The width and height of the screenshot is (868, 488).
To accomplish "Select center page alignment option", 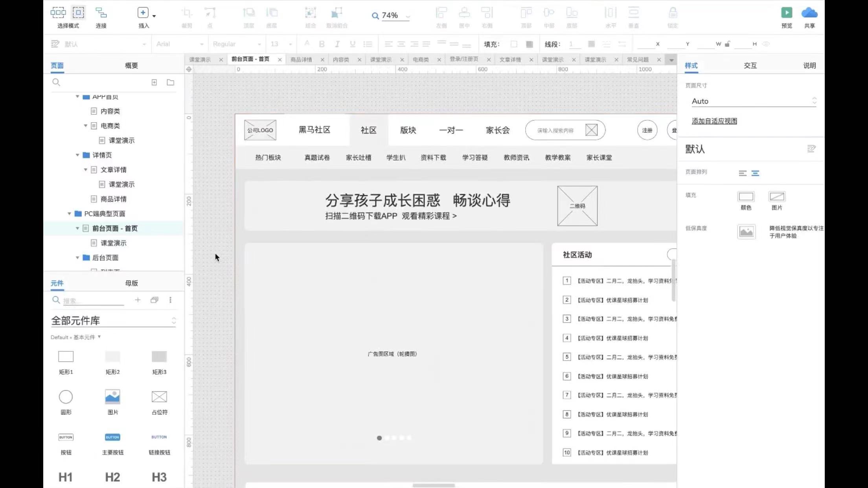I will pyautogui.click(x=755, y=173).
